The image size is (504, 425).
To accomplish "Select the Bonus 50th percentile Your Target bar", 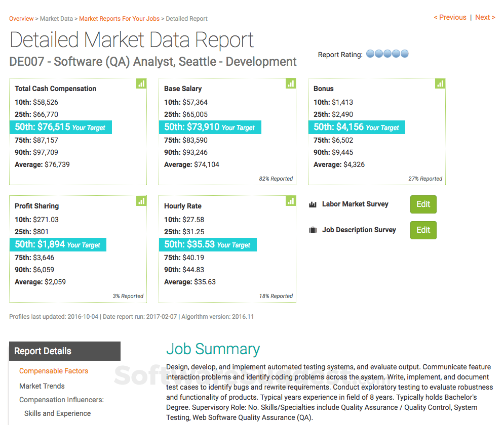I will click(357, 127).
